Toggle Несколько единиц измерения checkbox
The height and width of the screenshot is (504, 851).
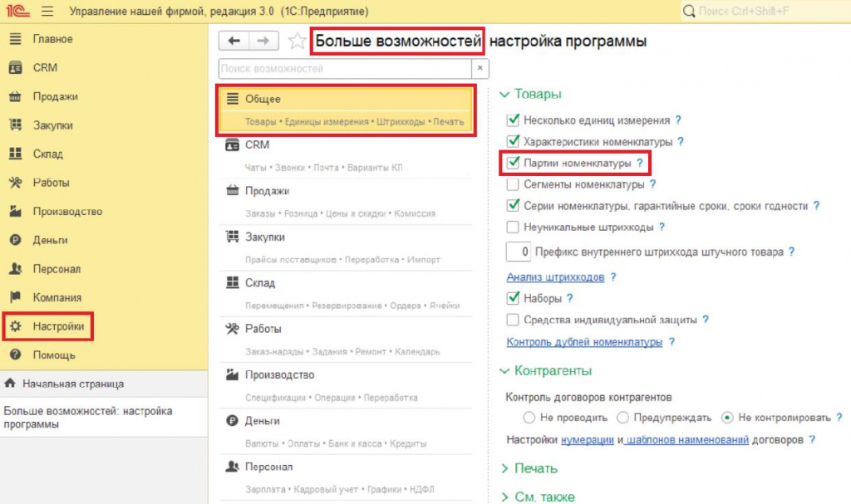click(x=512, y=120)
